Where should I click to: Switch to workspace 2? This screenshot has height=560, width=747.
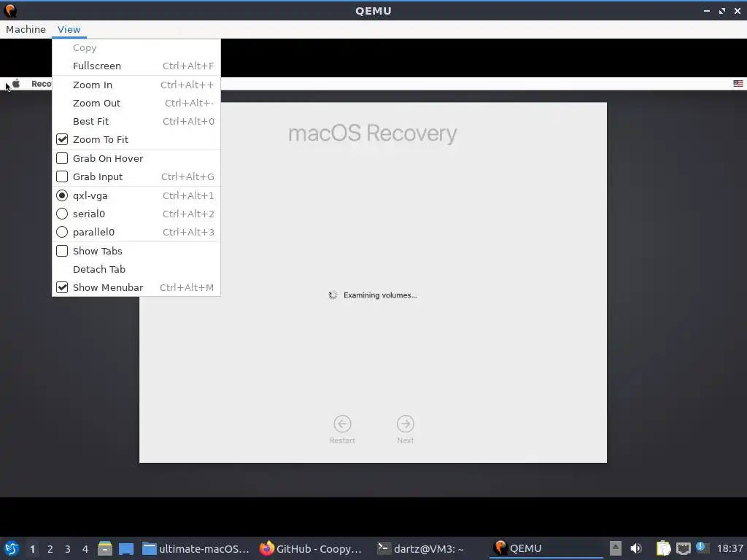50,549
